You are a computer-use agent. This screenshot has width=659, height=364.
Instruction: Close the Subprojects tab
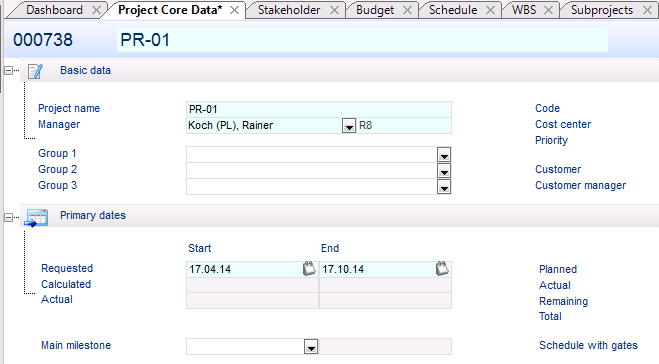click(x=648, y=10)
